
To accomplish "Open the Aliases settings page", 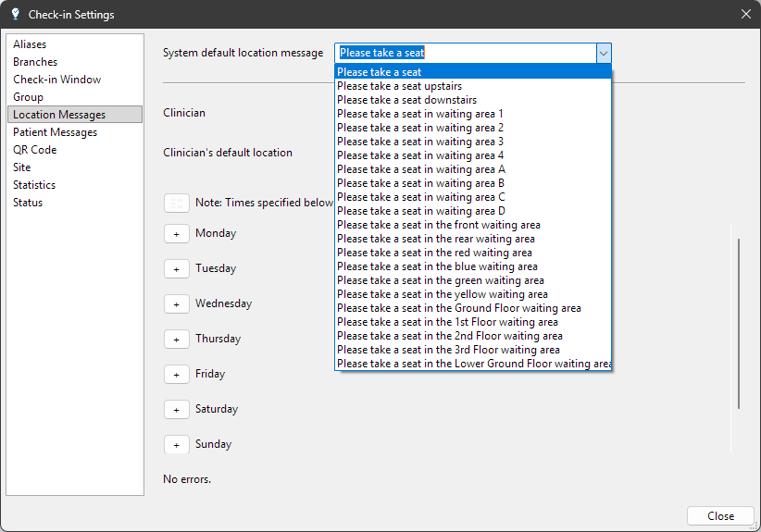I will point(30,44).
